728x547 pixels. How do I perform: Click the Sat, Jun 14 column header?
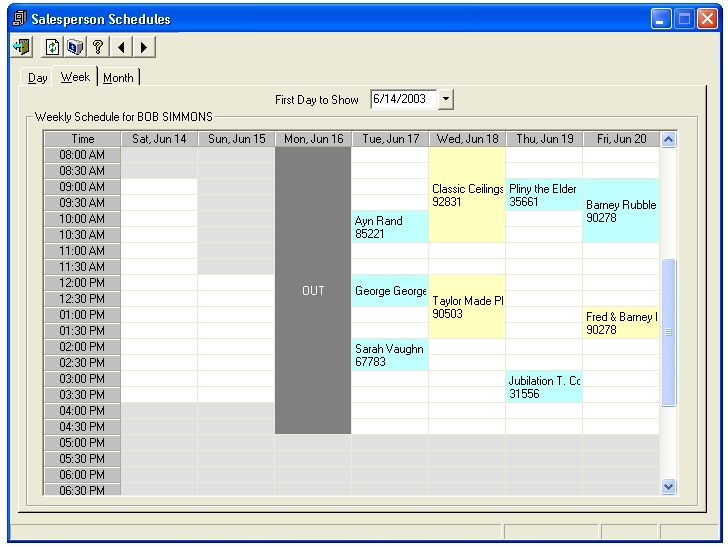pos(159,139)
